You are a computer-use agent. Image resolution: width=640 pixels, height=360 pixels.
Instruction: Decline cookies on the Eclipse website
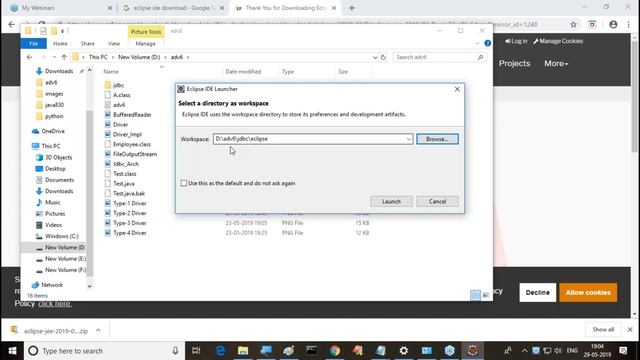coord(538,293)
